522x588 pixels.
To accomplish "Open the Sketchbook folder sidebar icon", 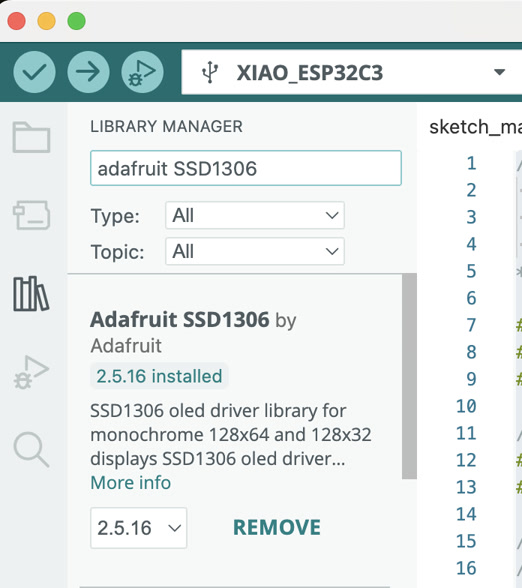I will click(x=32, y=137).
